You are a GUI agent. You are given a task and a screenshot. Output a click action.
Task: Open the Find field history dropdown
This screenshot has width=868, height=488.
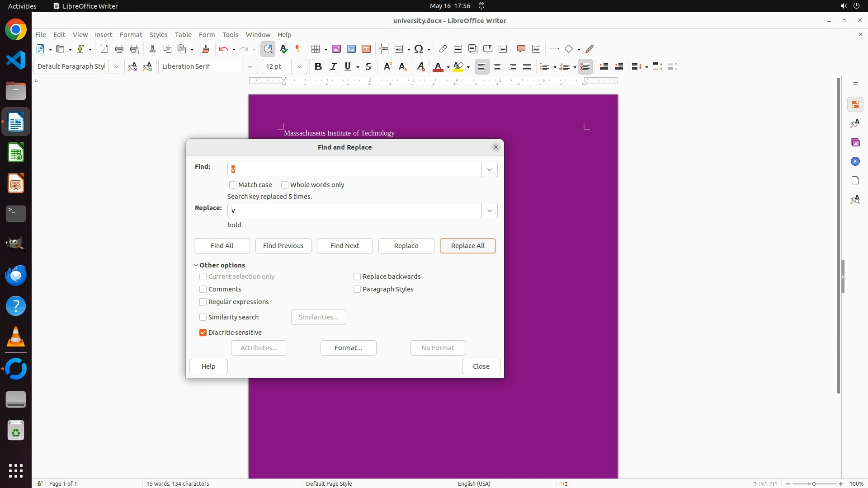[x=489, y=169]
